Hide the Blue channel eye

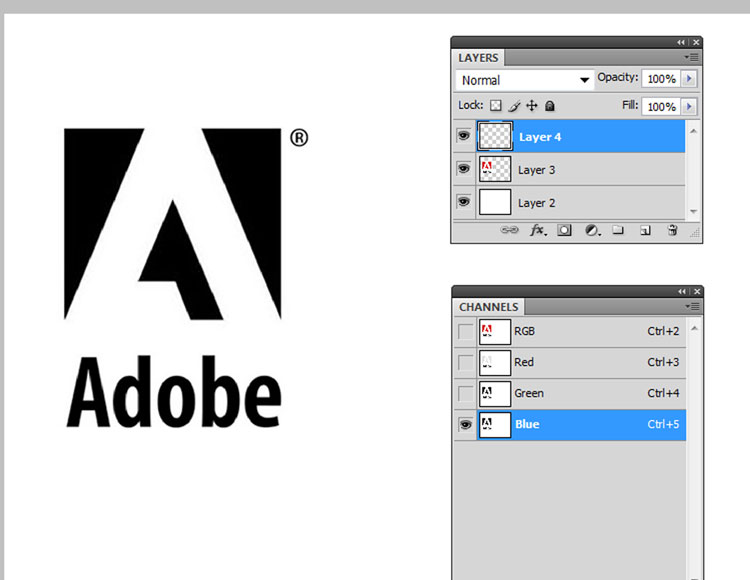465,425
